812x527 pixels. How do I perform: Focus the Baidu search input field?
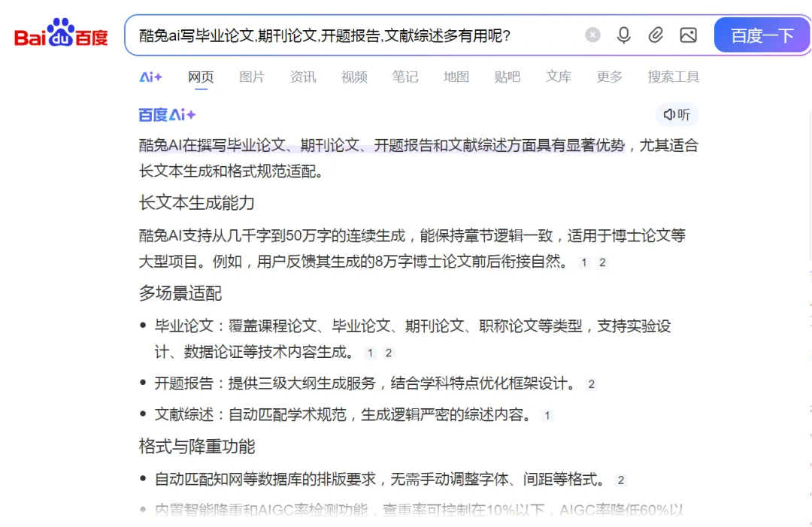(x=357, y=35)
